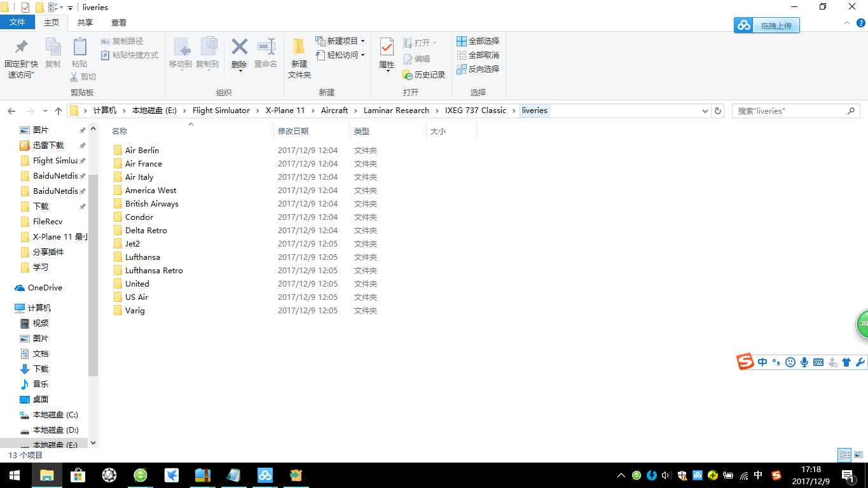Viewport: 868px width, 488px height.
Task: Collapse the ribbon with the chevron
Action: click(x=846, y=23)
